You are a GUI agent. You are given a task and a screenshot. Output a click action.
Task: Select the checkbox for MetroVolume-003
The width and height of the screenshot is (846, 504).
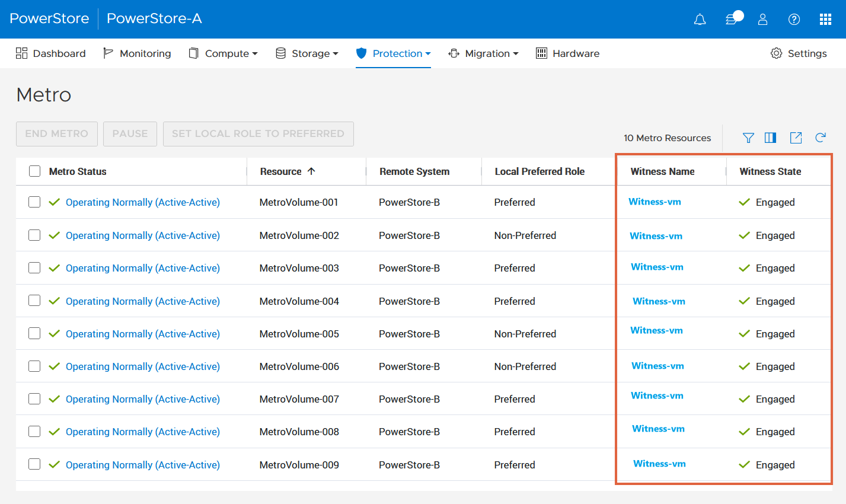[34, 267]
